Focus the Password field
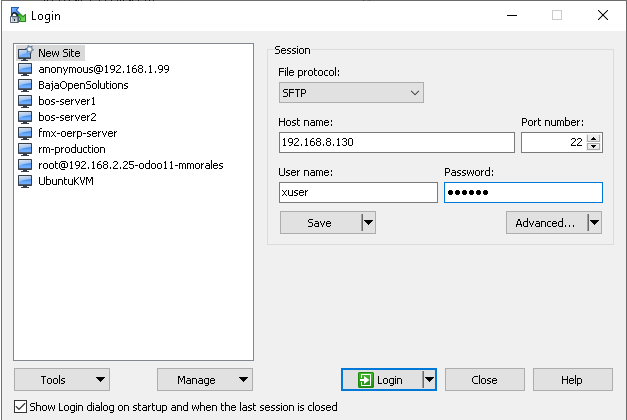 point(523,192)
